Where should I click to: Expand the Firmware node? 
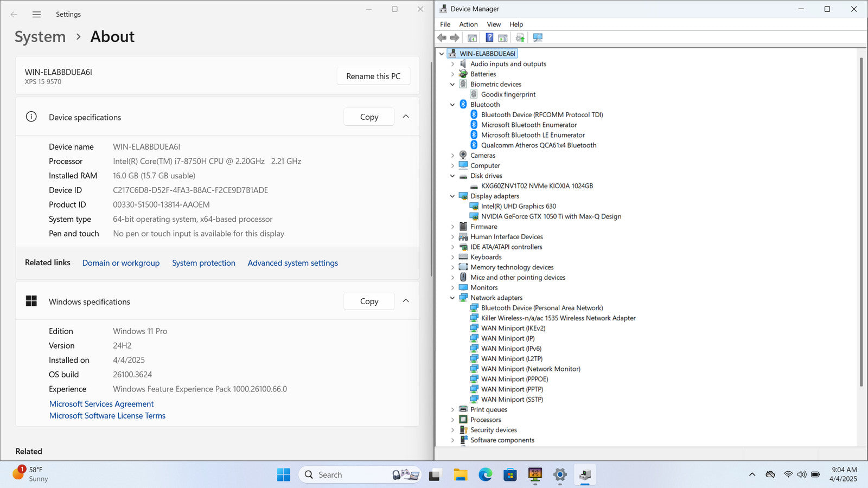coord(452,227)
